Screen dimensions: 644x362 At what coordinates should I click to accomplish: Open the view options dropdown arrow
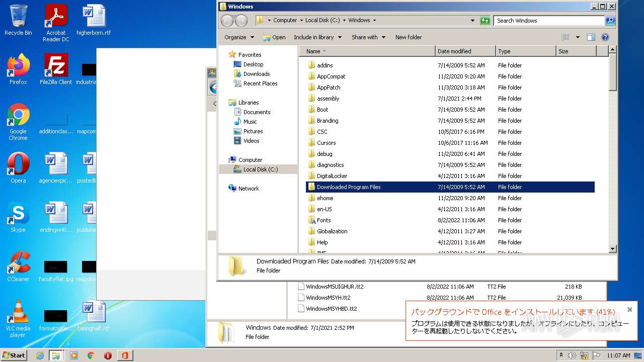coord(578,37)
